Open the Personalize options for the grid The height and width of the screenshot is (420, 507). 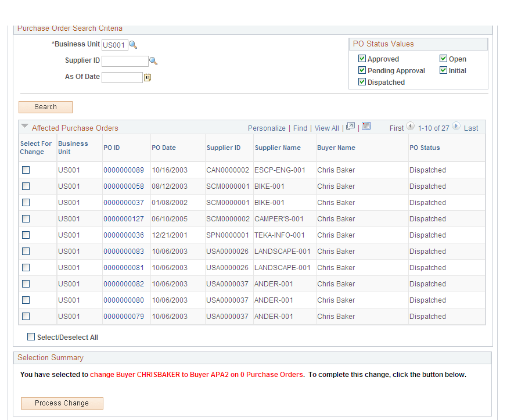267,128
